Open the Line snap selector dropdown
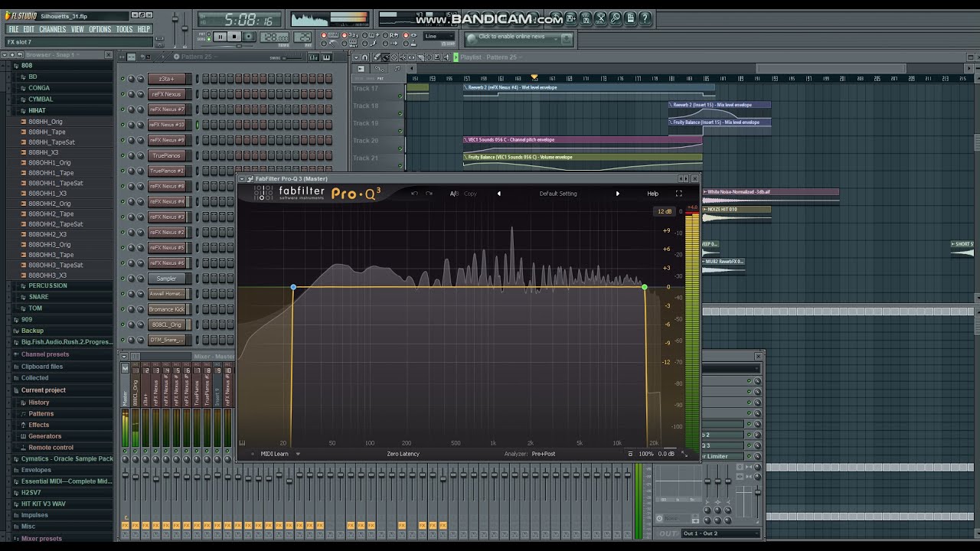Image resolution: width=980 pixels, height=551 pixels. click(439, 36)
